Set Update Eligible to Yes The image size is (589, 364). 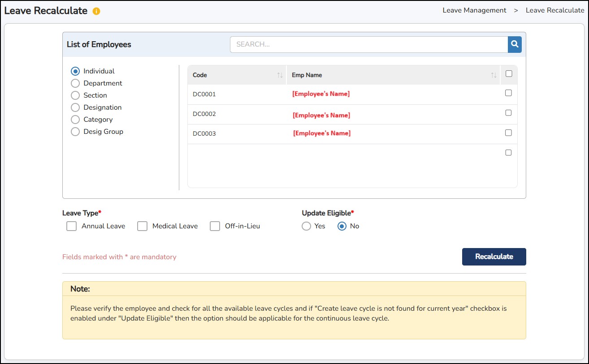[x=306, y=226]
